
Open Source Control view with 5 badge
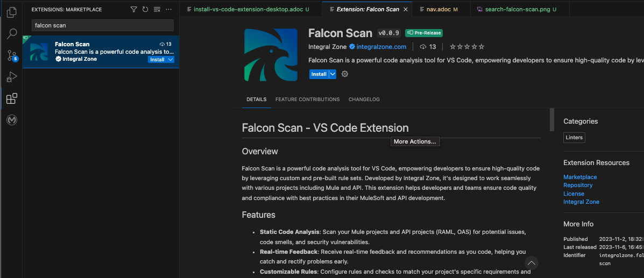pyautogui.click(x=12, y=55)
